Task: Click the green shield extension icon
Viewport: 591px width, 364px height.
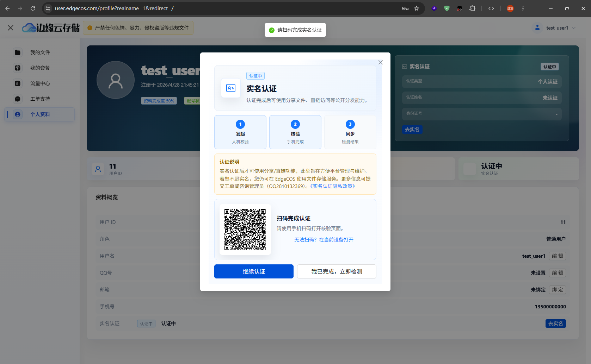Action: click(x=447, y=8)
